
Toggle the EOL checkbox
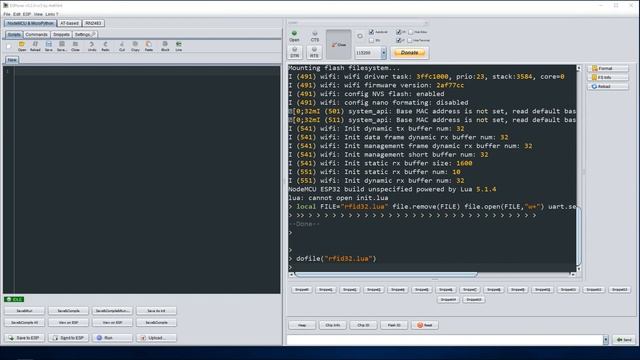[x=371, y=40]
